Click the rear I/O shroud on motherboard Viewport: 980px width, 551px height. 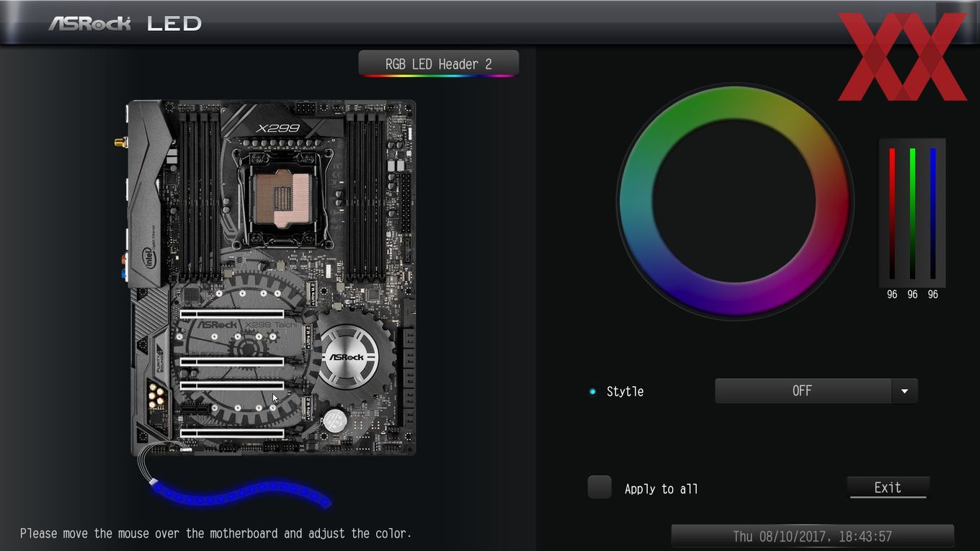(x=149, y=194)
